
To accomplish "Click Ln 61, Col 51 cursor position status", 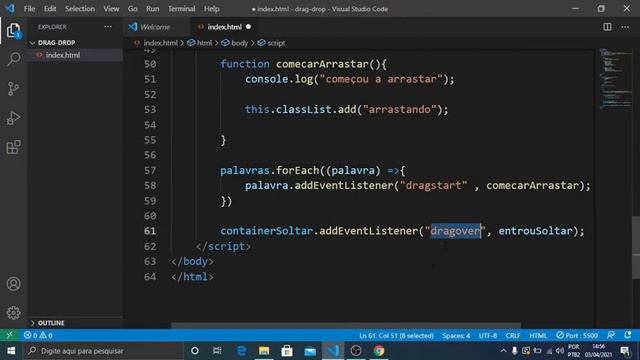I will 396,336.
